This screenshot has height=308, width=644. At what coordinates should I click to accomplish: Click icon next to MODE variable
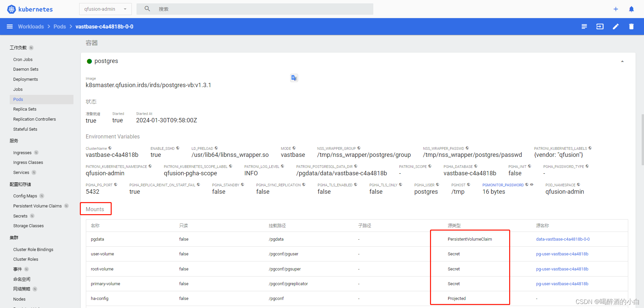(294, 148)
